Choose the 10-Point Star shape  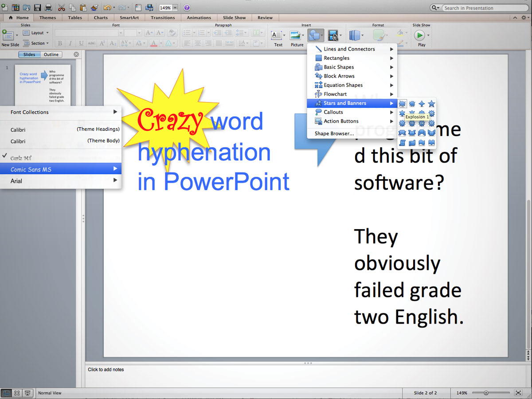pos(431,113)
